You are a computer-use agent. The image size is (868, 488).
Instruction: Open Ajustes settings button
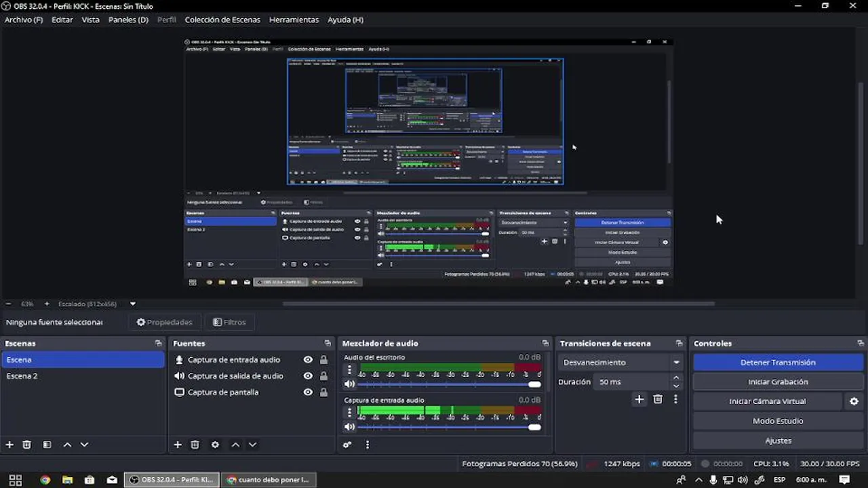coord(778,441)
